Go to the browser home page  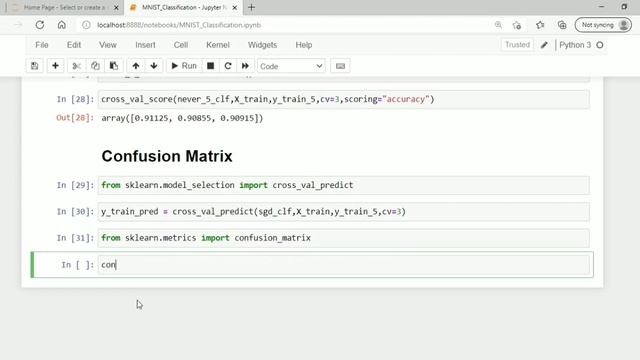coord(62,25)
